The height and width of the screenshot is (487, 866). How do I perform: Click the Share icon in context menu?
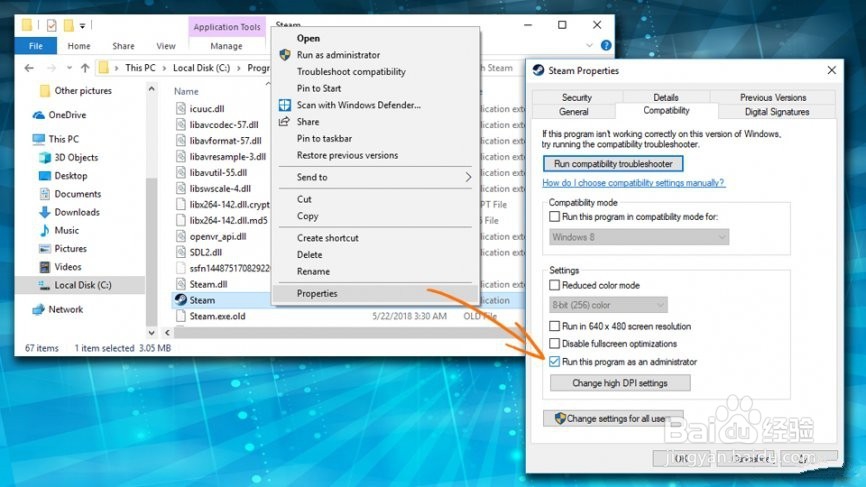284,121
